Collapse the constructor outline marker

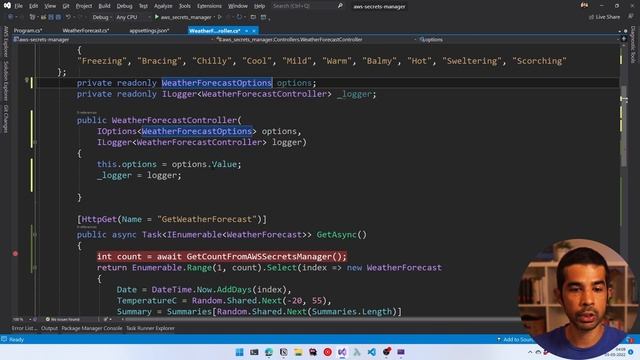point(35,142)
